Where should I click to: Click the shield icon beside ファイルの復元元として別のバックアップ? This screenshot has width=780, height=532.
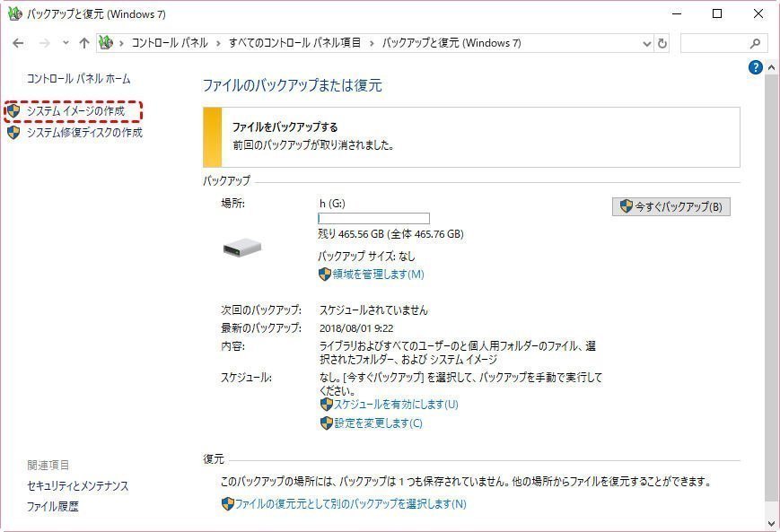227,503
